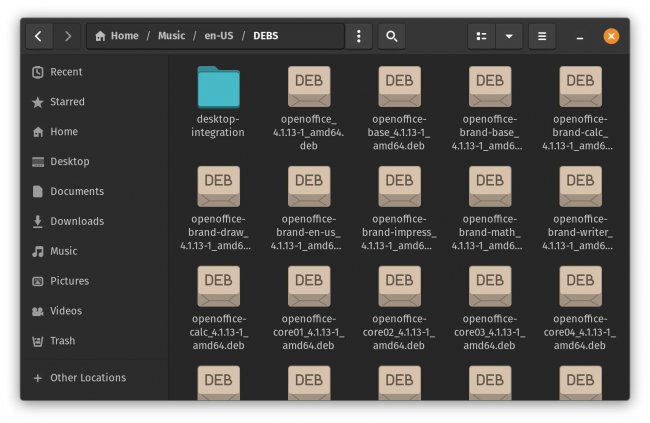Open the view options dropdown arrow

coord(509,36)
